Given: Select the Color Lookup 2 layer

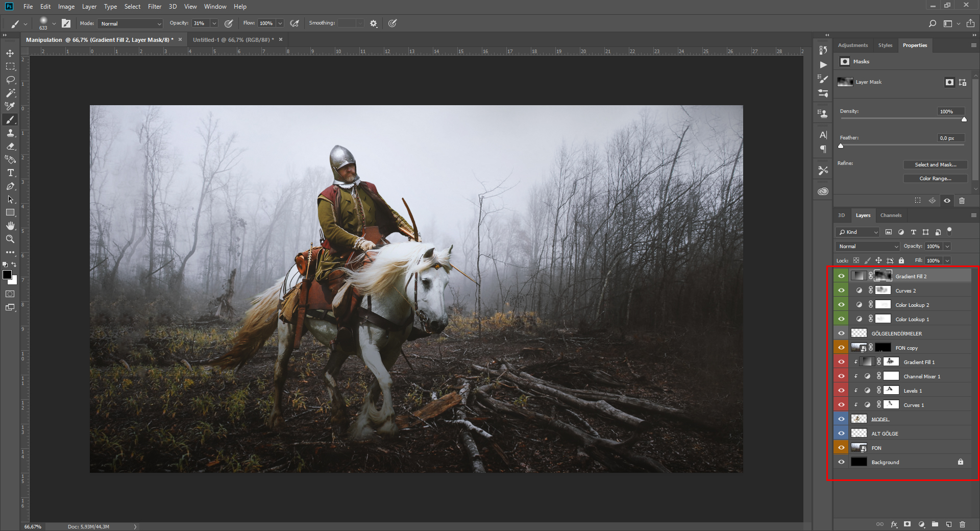Looking at the screenshot, I should point(910,305).
